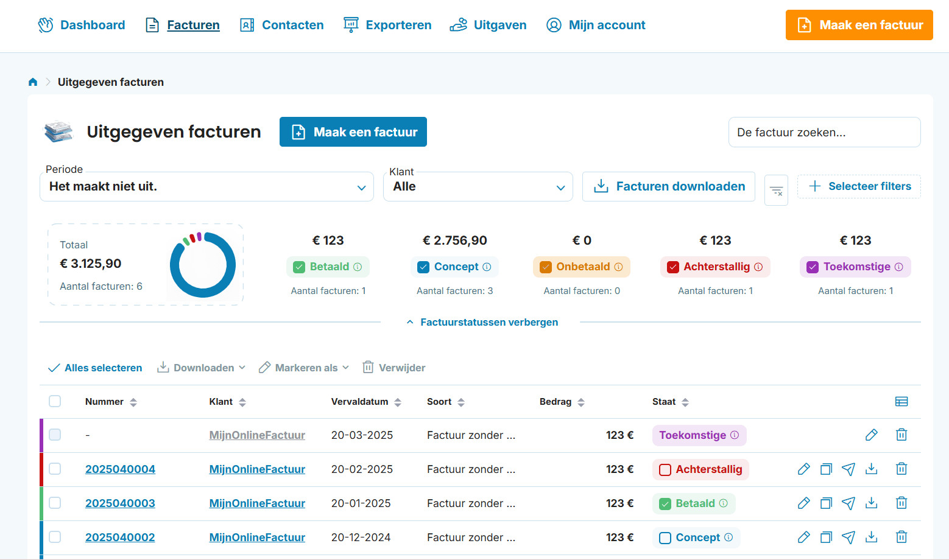Image resolution: width=949 pixels, height=560 pixels.
Task: Delete the Toekomstige invoice row
Action: tap(901, 435)
